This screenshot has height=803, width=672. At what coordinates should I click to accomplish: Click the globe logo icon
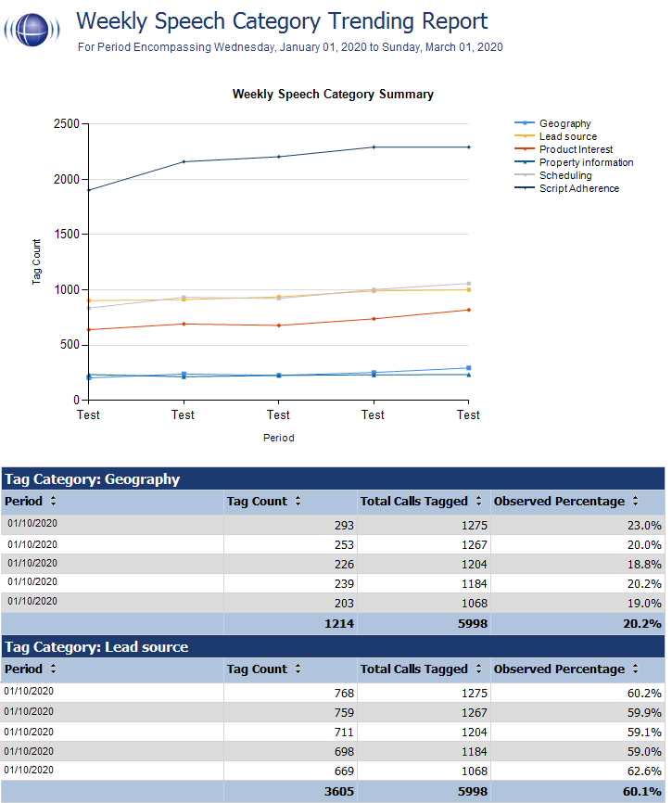point(32,30)
